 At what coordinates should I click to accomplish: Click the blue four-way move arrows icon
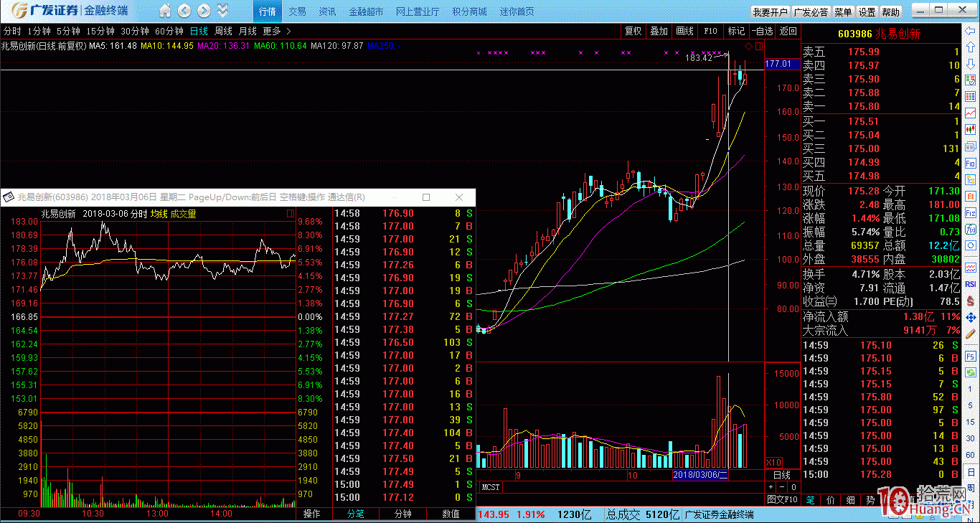tap(971, 316)
